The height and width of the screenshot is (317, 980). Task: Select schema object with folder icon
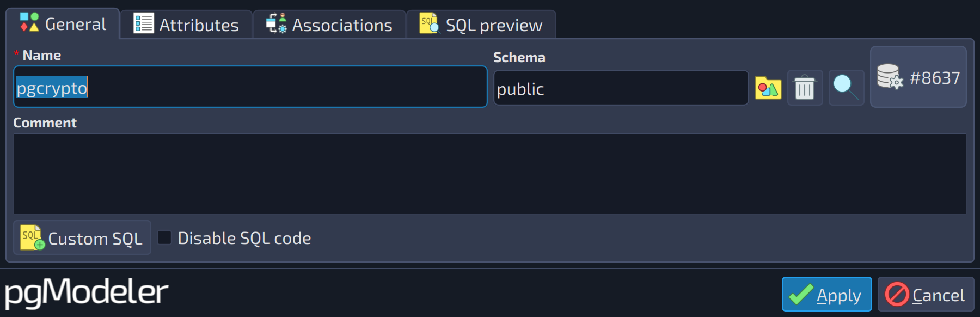click(x=768, y=88)
